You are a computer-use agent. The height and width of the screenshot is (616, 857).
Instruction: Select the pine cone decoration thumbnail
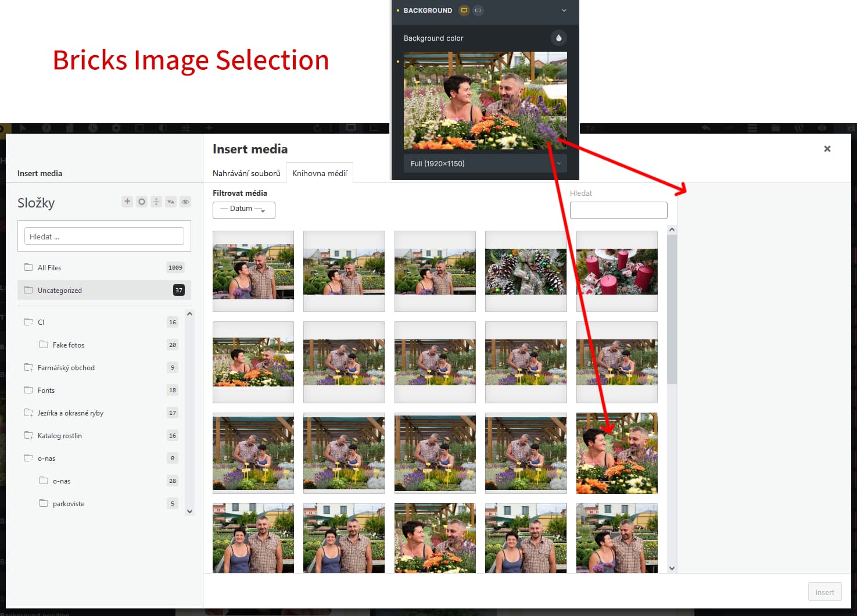coord(526,271)
